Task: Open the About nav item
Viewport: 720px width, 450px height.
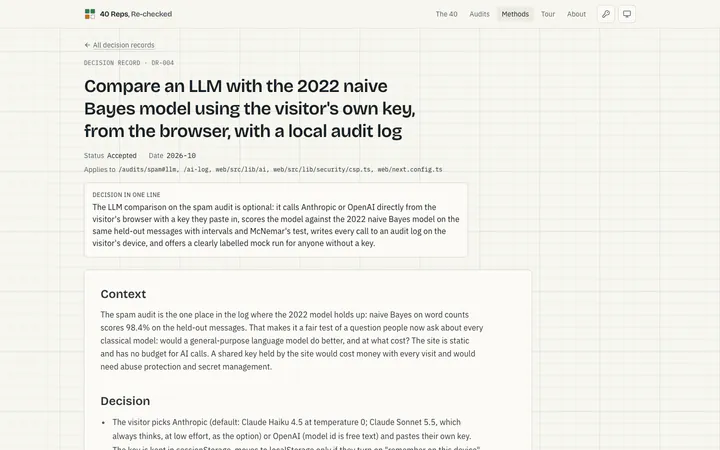Action: pyautogui.click(x=576, y=14)
